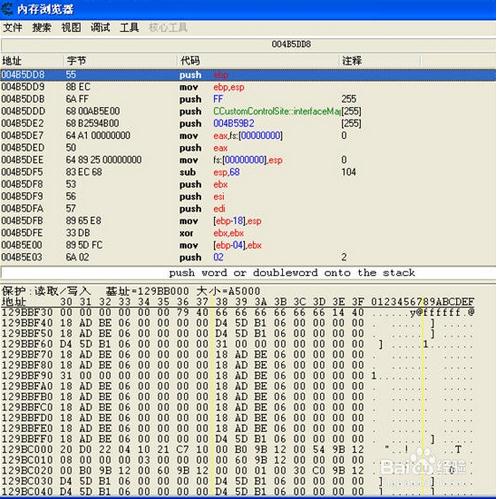Open the 调试 menu

click(x=100, y=28)
